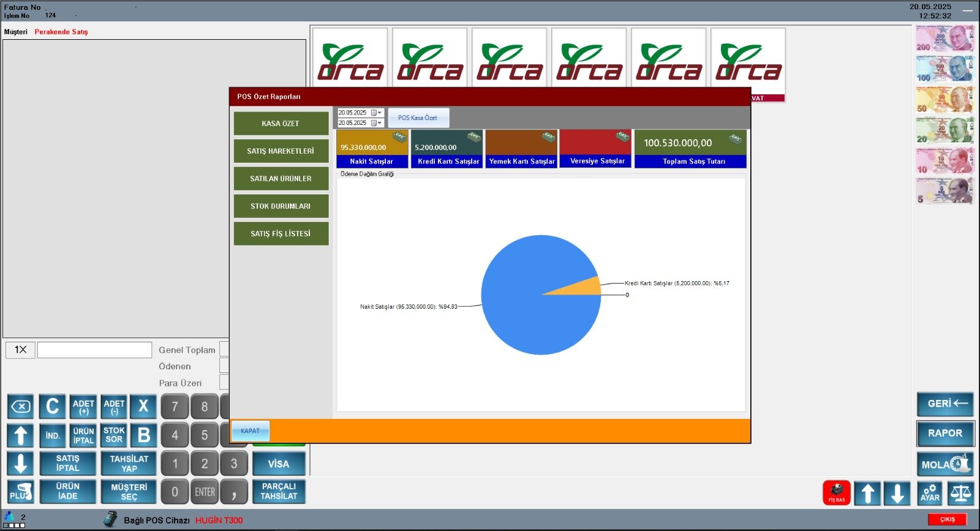Show Satılan Ürünler report
This screenshot has height=531, width=980.
click(281, 179)
